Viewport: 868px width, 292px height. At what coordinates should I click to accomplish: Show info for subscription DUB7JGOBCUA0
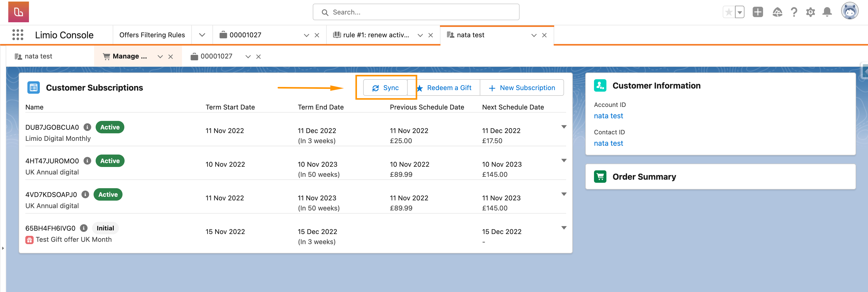[x=87, y=127]
